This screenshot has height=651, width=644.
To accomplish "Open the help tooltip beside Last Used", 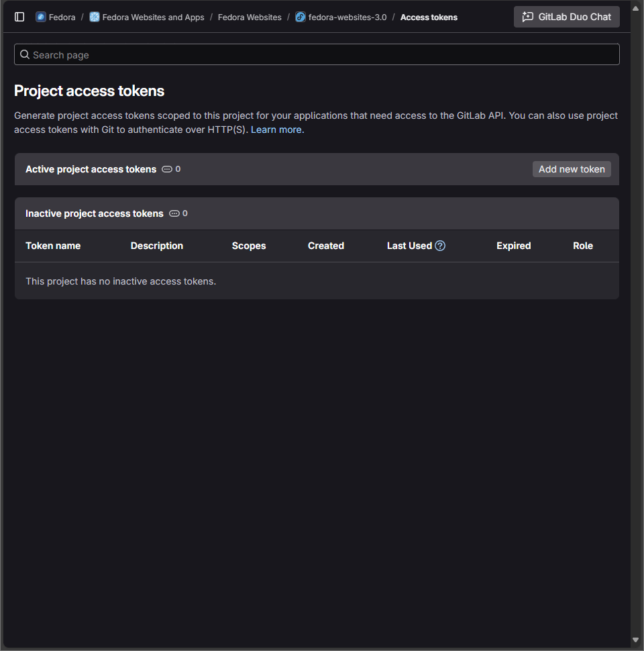I will (x=440, y=246).
